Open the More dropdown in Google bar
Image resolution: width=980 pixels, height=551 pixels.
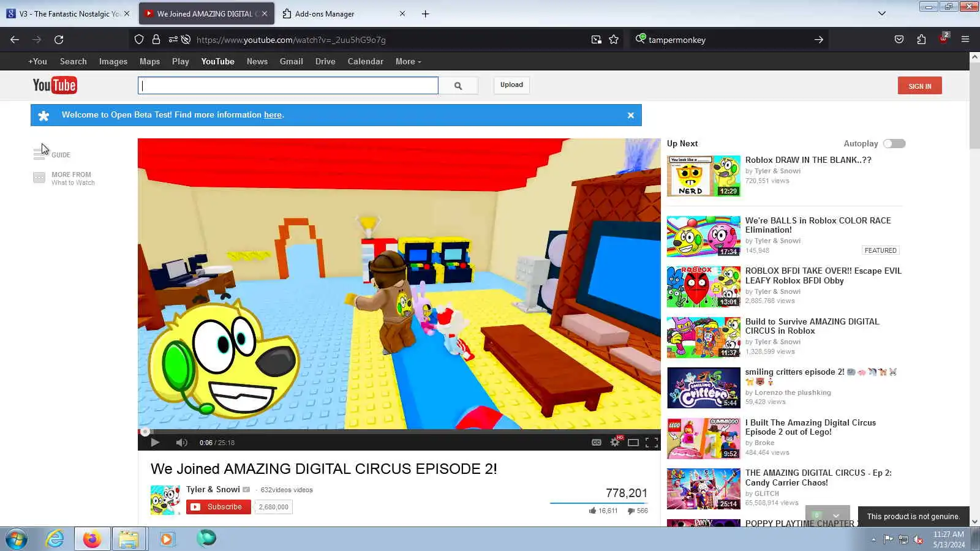tap(408, 61)
